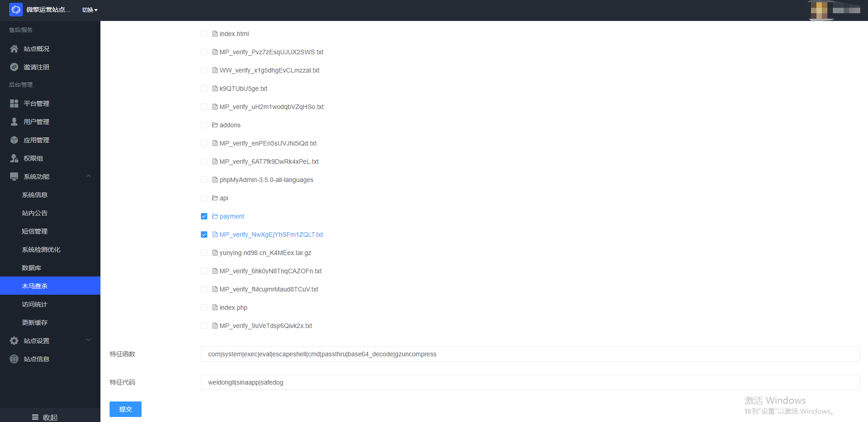Select MP_verify_uH2m1wodqbVZqHSo.txt file name

point(272,107)
